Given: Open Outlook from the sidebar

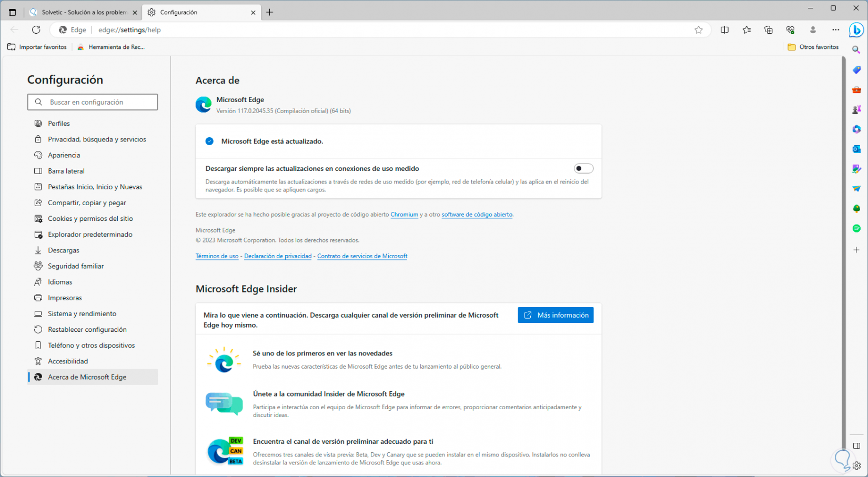Looking at the screenshot, I should tap(856, 149).
